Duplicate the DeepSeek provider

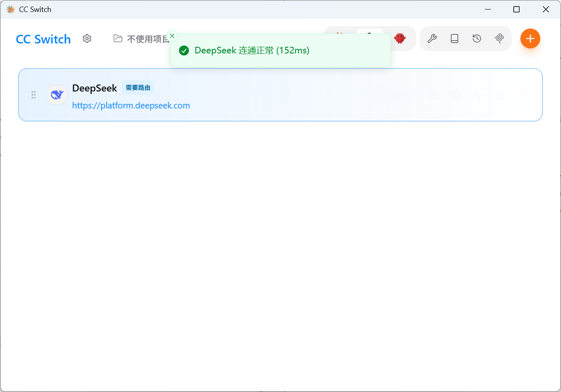pyautogui.click(x=455, y=95)
